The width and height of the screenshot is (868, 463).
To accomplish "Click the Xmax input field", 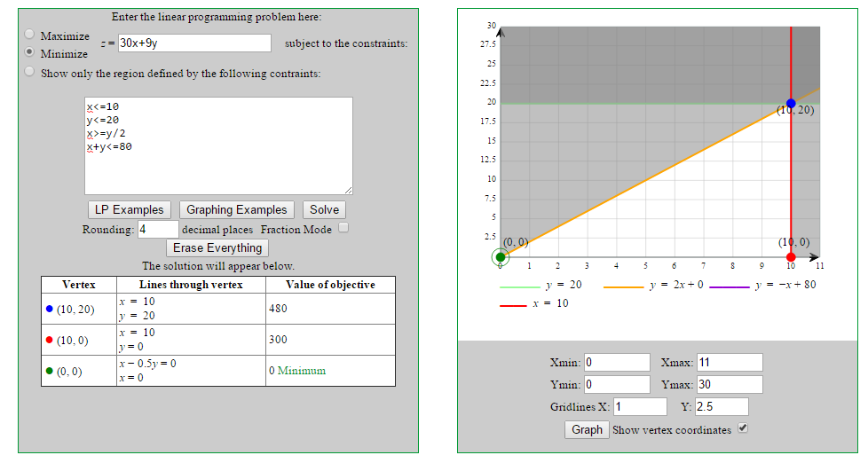I will 729,362.
